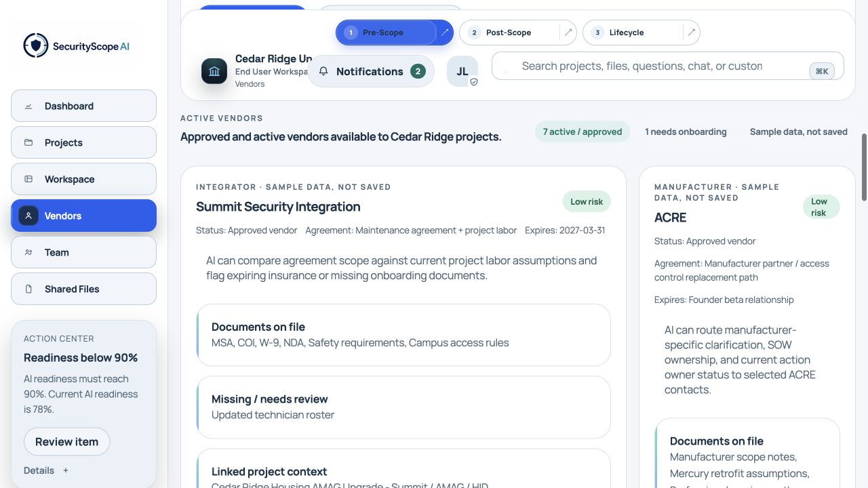Screen dimensions: 868x488
Task: Expand Details in the Action Center
Action: click(46, 470)
